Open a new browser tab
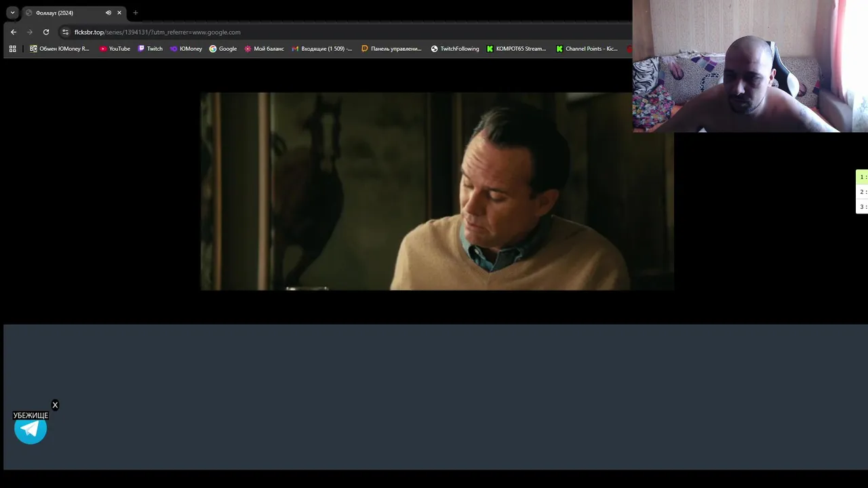The width and height of the screenshot is (868, 488). click(136, 13)
